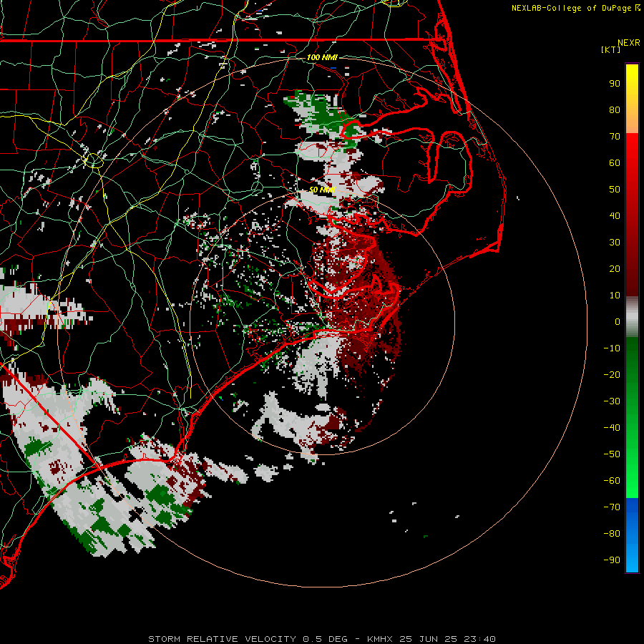
Task: Click the -20 value on velocity scale
Action: coord(612,374)
